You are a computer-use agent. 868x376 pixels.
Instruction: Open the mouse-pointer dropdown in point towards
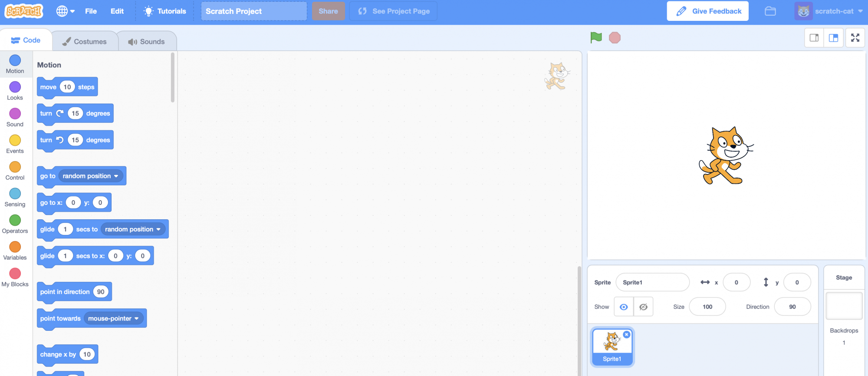[114, 319]
